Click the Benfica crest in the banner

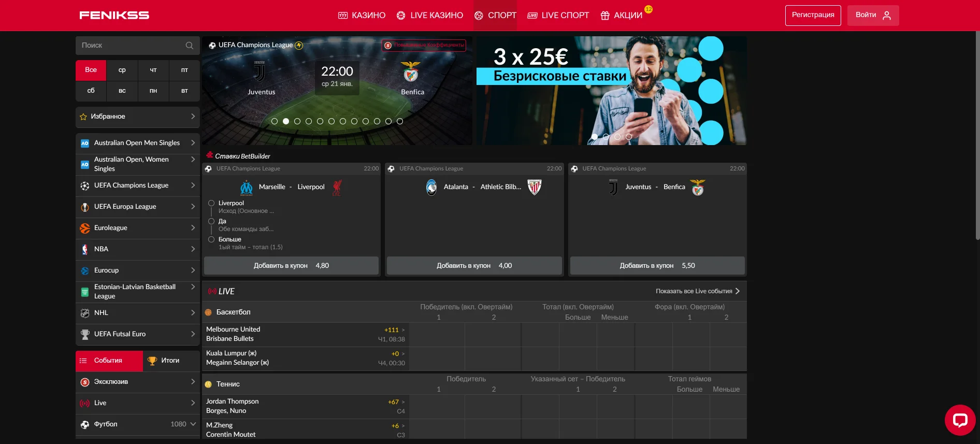411,72
